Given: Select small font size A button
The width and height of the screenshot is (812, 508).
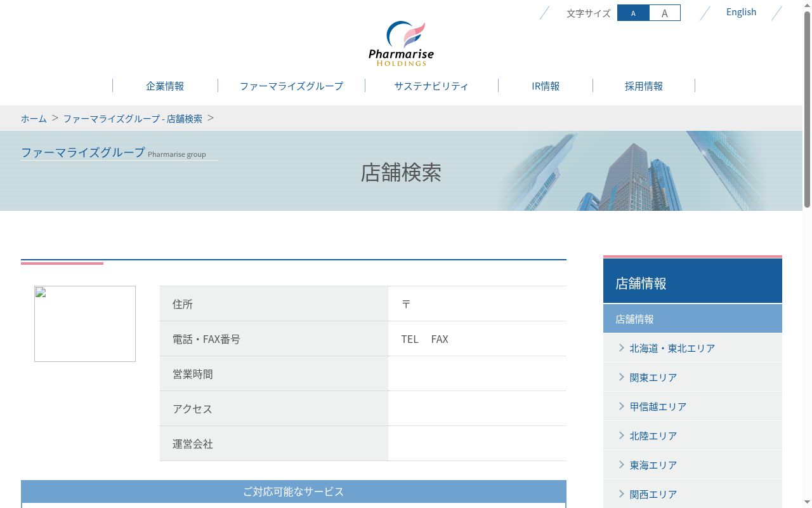Looking at the screenshot, I should (633, 13).
